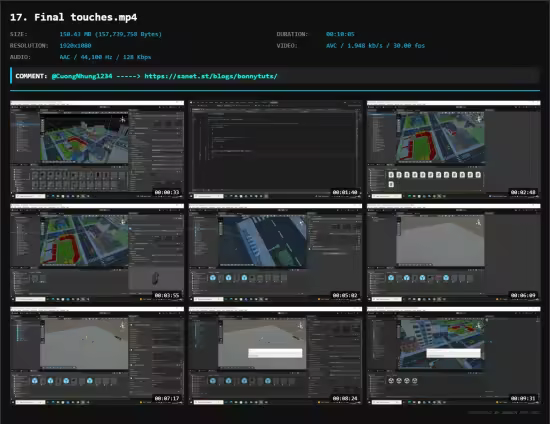Open the thumbnail stamped 00:06:09
This screenshot has height=424, width=550.
coord(454,253)
